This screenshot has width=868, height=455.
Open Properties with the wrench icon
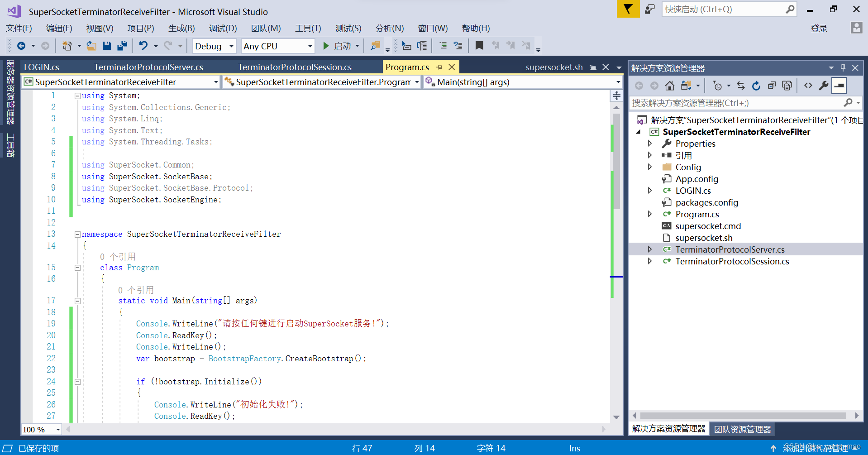(x=824, y=86)
